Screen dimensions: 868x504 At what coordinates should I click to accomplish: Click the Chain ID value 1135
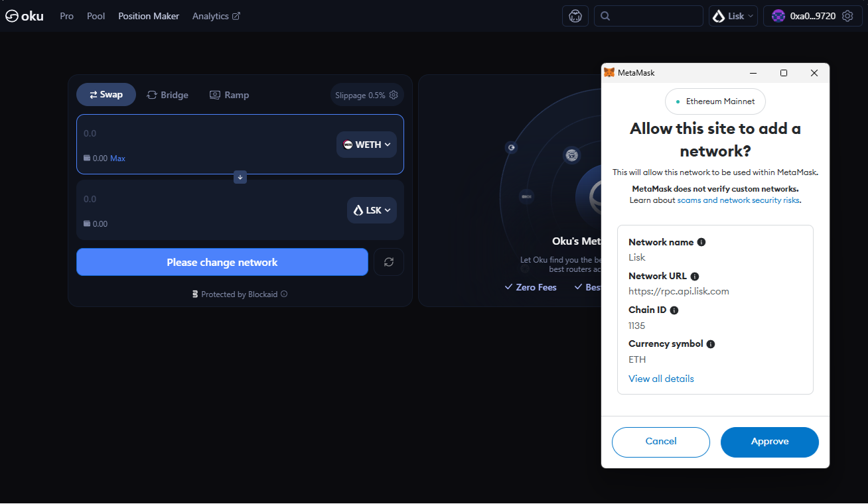click(x=637, y=326)
